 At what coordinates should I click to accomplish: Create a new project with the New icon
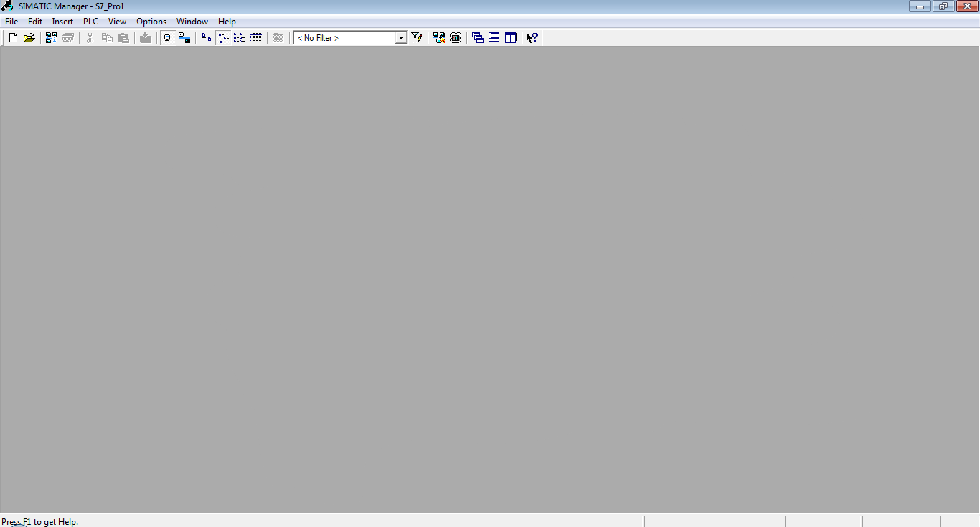[x=13, y=38]
